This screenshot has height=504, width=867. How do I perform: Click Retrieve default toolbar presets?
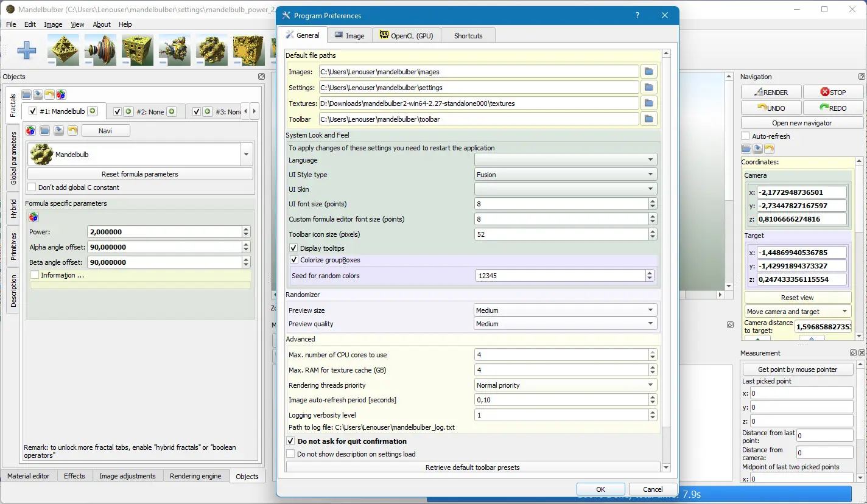point(472,467)
